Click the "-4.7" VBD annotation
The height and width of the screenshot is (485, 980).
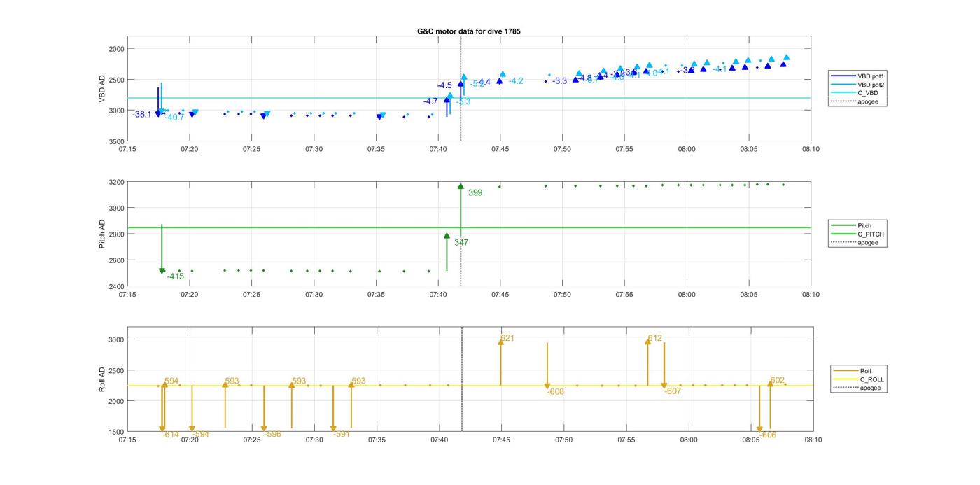click(x=430, y=101)
